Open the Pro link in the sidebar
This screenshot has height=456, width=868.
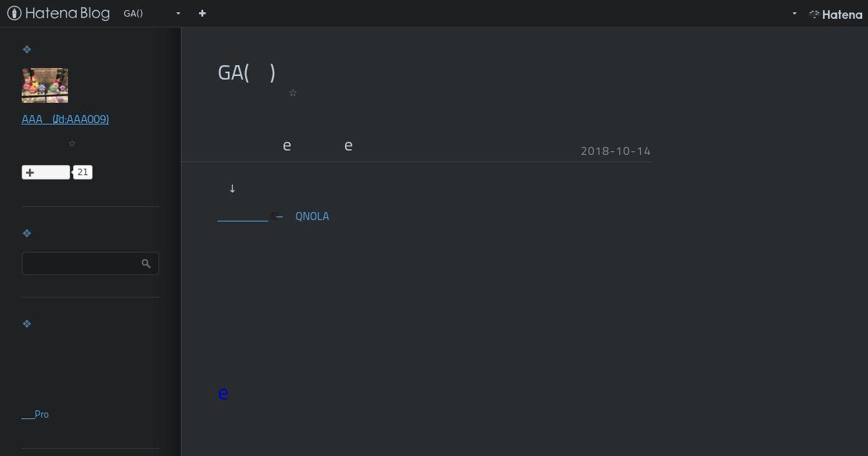click(35, 414)
